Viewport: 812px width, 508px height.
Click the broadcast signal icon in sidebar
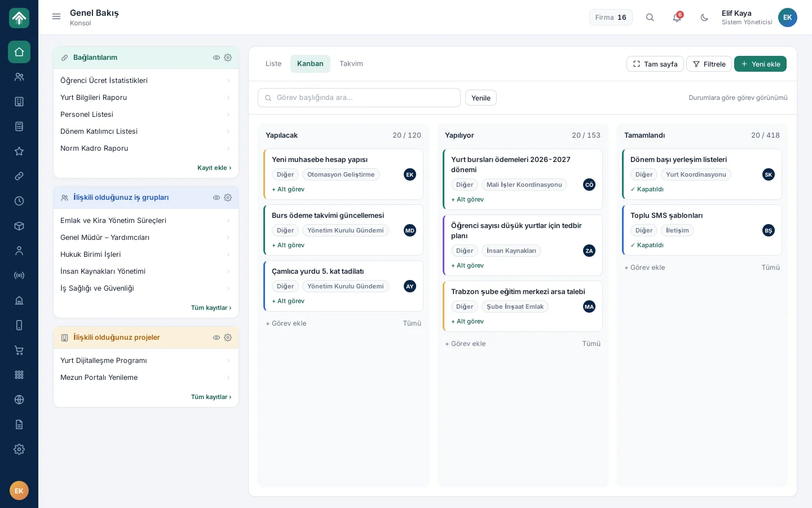[19, 275]
